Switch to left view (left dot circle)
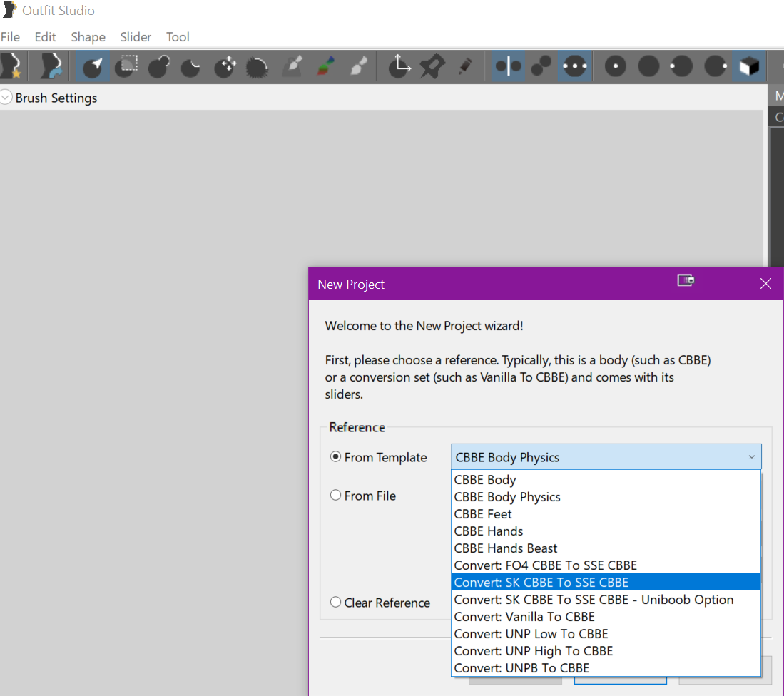784x696 pixels. 681,66
